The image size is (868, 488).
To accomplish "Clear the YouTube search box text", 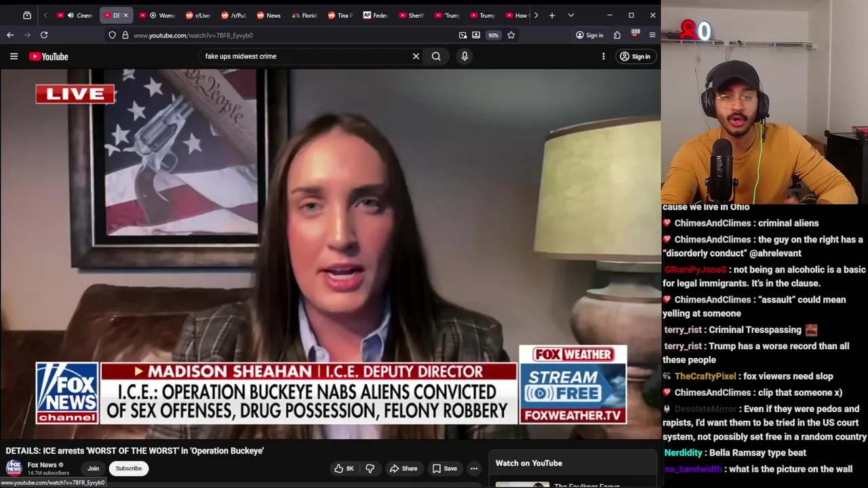I will pos(416,56).
